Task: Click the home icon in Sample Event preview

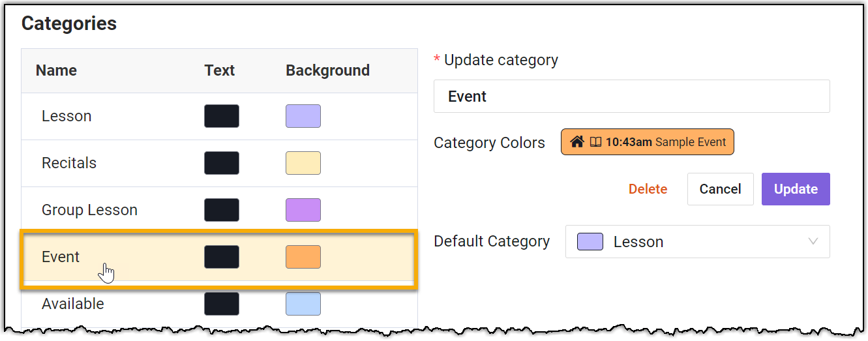Action: 576,142
